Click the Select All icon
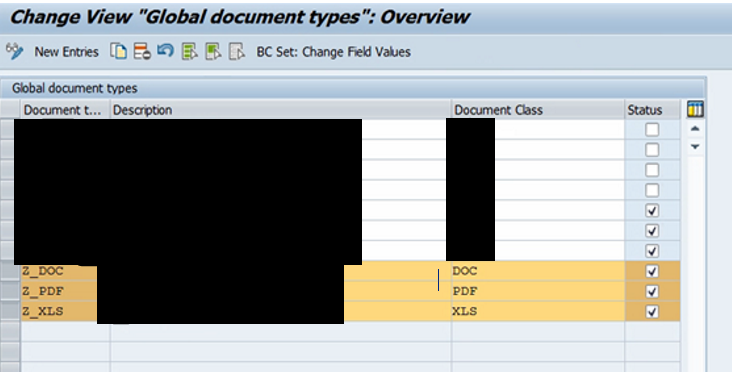The width and height of the screenshot is (732, 372). (190, 51)
